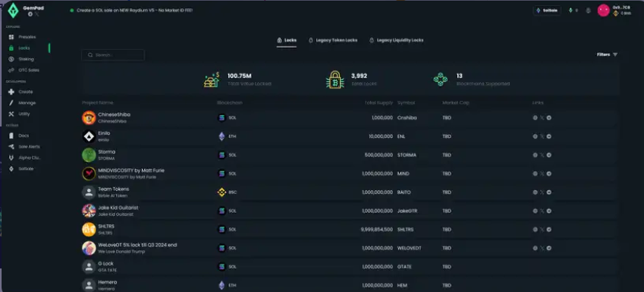This screenshot has width=644, height=292.
Task: Open the Telegram link icon for WeLoveDT
Action: pyautogui.click(x=549, y=248)
